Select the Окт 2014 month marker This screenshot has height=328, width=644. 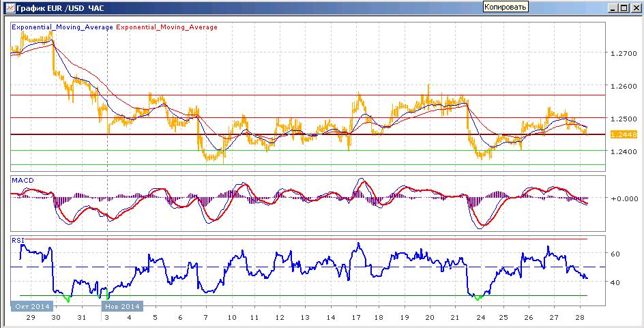(x=31, y=306)
